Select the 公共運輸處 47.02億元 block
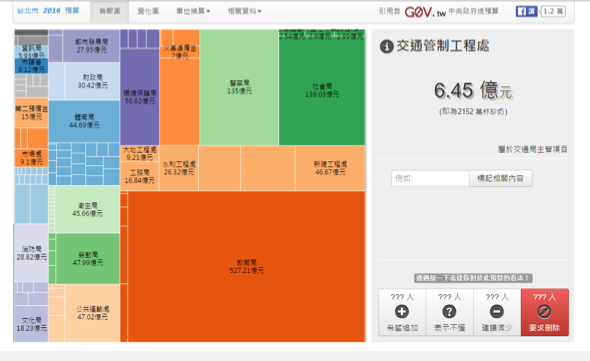Image resolution: width=590 pixels, height=361 pixels. 92,313
